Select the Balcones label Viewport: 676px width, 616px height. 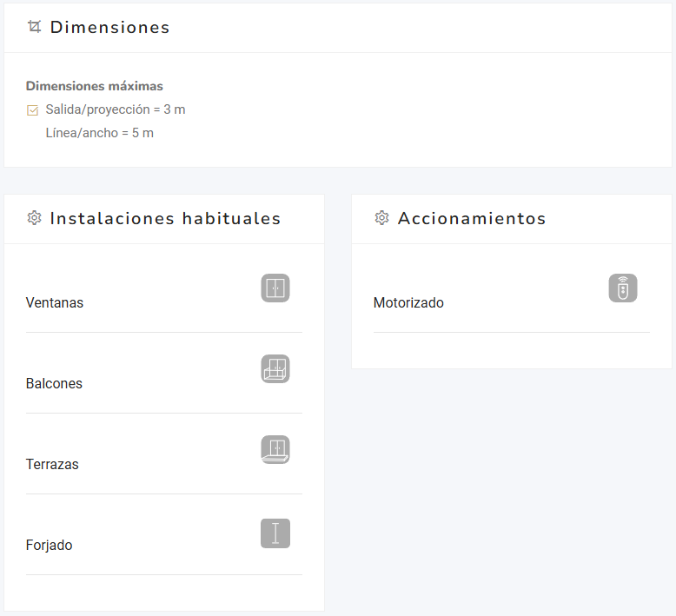(54, 384)
